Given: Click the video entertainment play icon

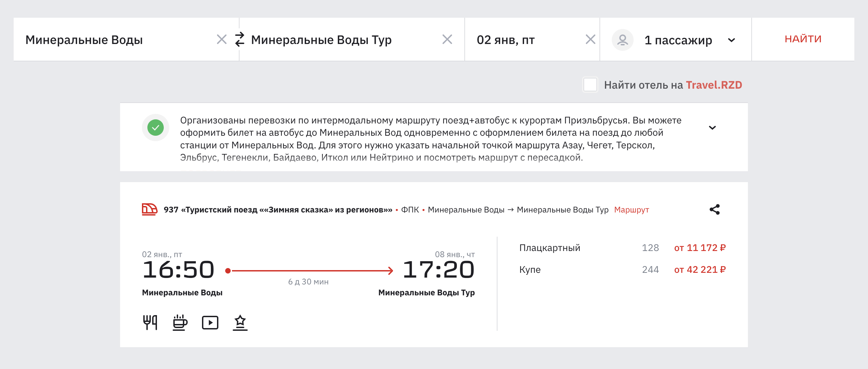Looking at the screenshot, I should (210, 322).
